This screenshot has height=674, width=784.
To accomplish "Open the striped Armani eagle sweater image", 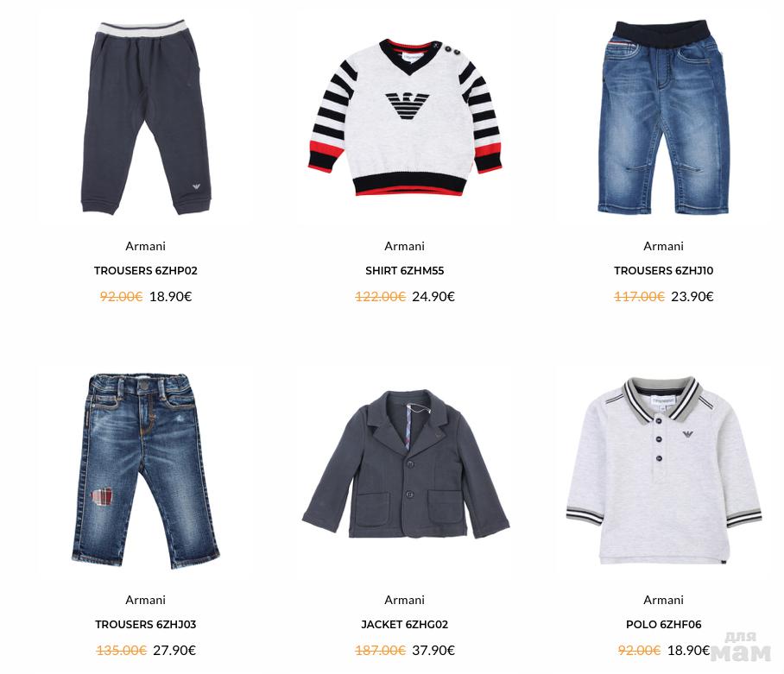I will tap(404, 118).
